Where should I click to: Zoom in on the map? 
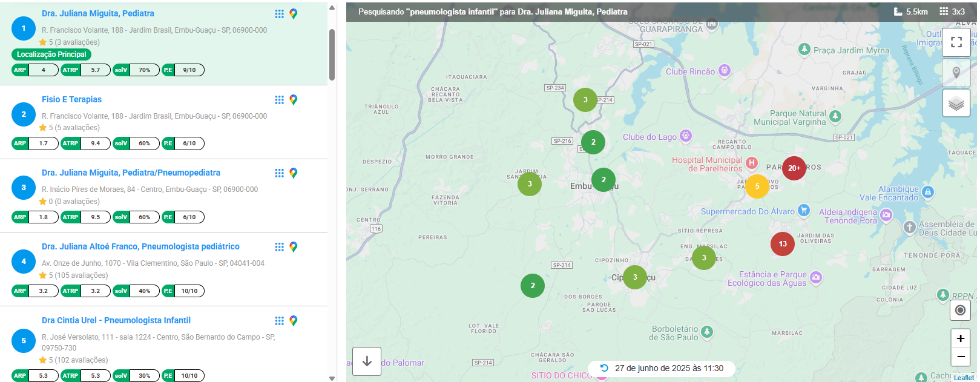click(x=960, y=338)
